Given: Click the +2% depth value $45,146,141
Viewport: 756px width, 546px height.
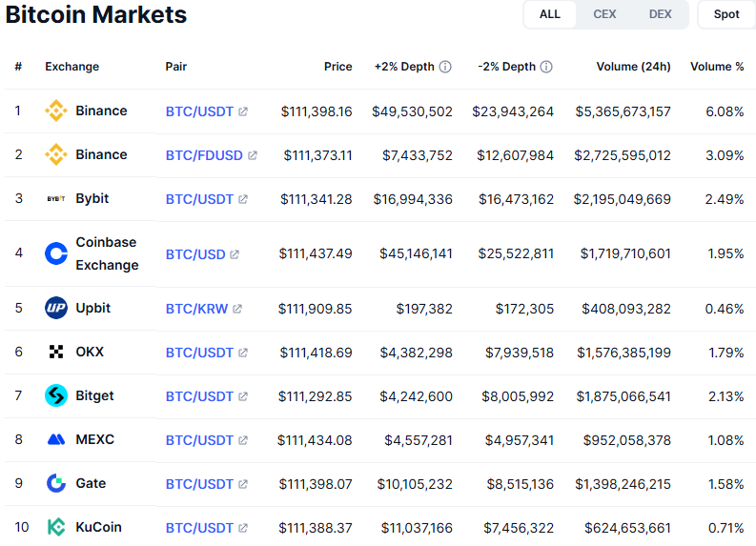Looking at the screenshot, I should 416,254.
